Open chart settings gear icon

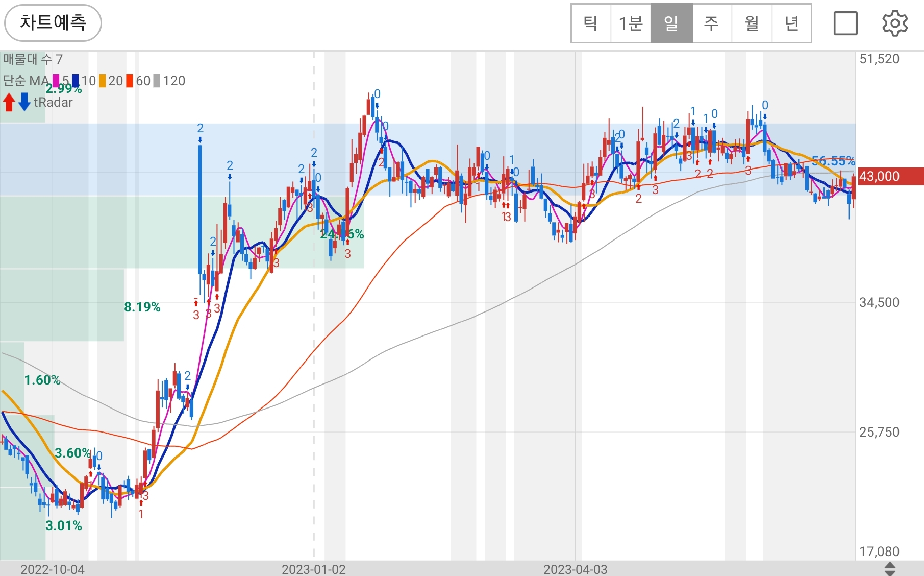point(895,23)
